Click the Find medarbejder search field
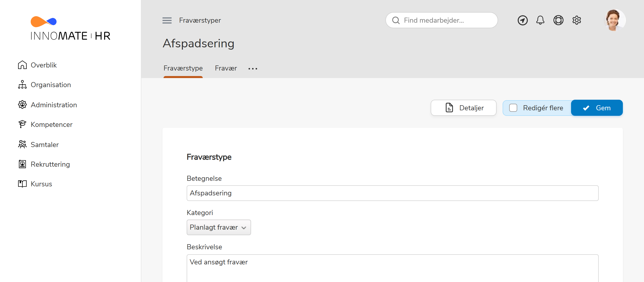 [442, 20]
